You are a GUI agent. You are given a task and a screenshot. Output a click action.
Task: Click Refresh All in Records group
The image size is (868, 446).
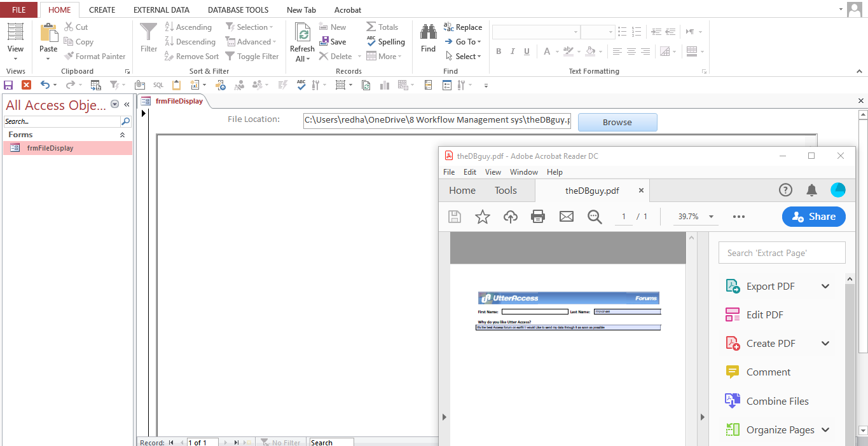[x=302, y=42]
